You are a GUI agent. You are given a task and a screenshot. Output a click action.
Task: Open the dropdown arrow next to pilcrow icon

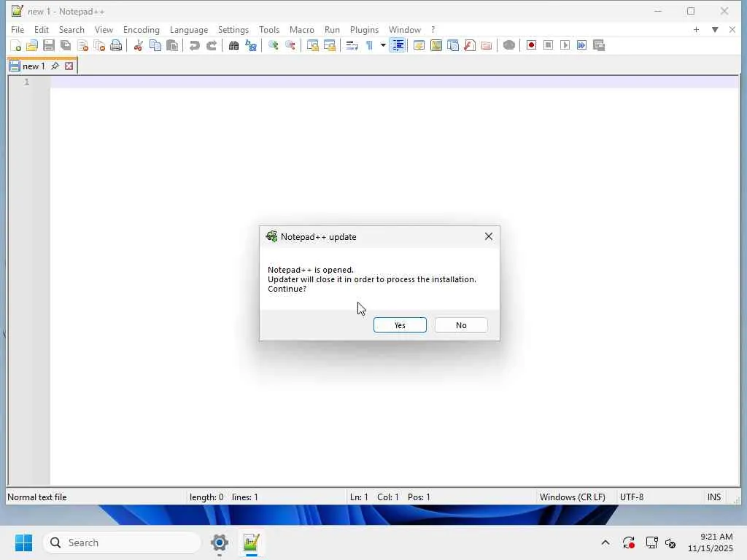[x=382, y=46]
